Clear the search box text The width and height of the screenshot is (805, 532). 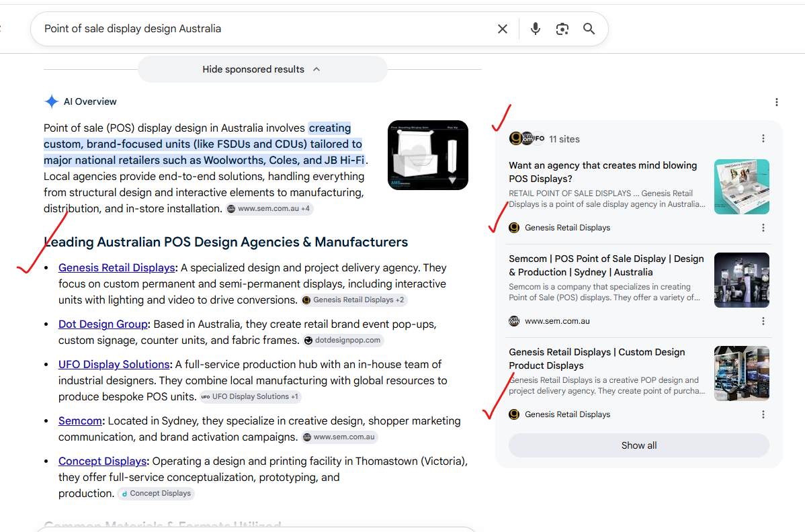502,29
